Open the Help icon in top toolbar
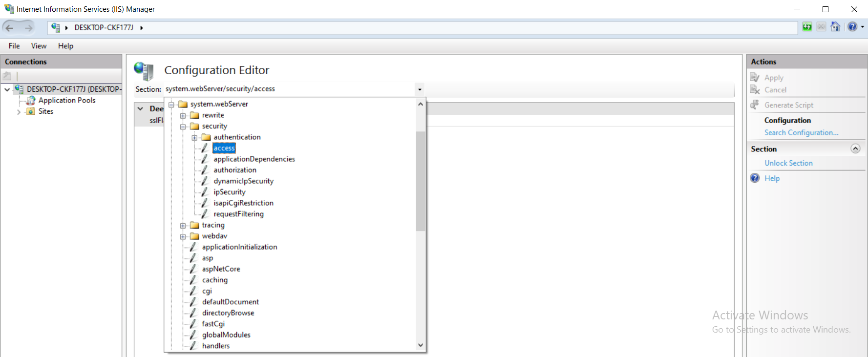This screenshot has width=868, height=357. click(852, 27)
